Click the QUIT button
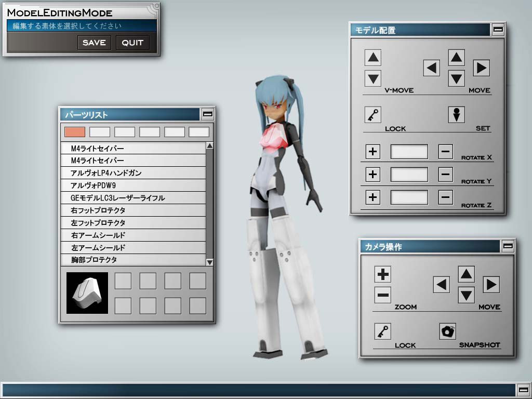The width and height of the screenshot is (532, 399). (132, 43)
